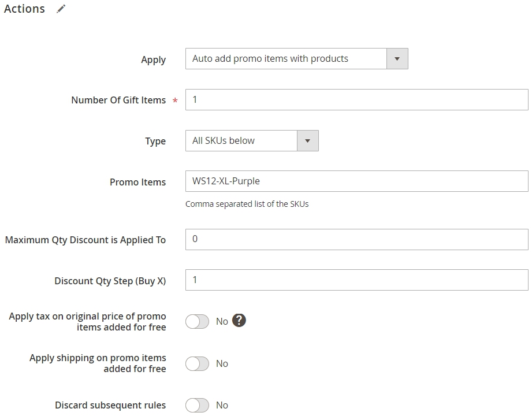Click the pencil edit icon beside Actions
The width and height of the screenshot is (532, 416).
[61, 9]
